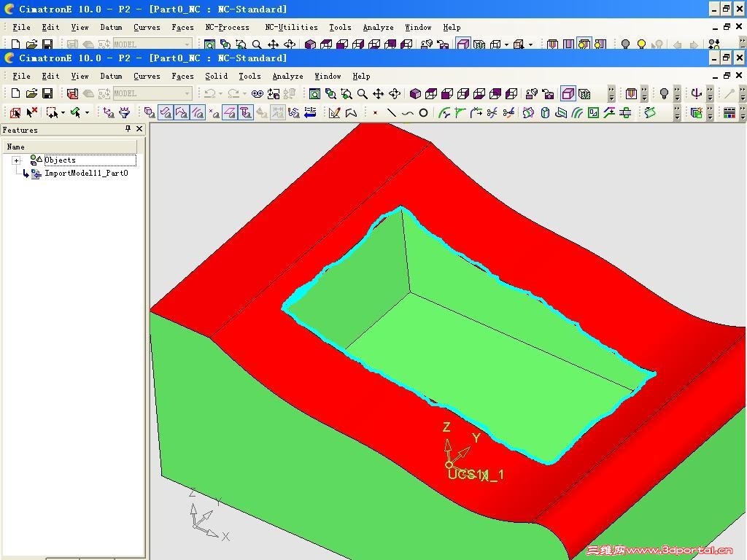Screen dimensions: 747x560
Task: Toggle the solid-object filter button
Action: tap(150, 113)
